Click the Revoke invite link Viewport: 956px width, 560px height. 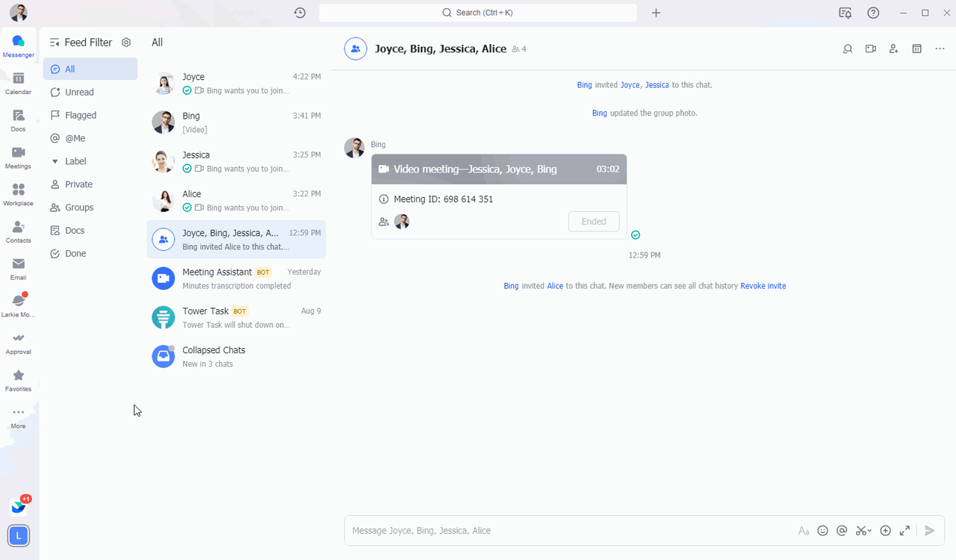click(x=763, y=286)
